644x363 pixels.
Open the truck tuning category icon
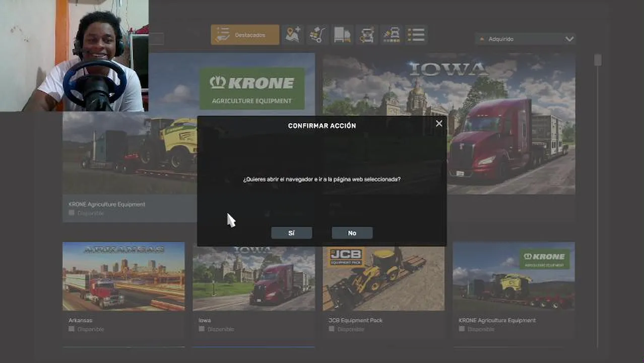[x=367, y=35]
